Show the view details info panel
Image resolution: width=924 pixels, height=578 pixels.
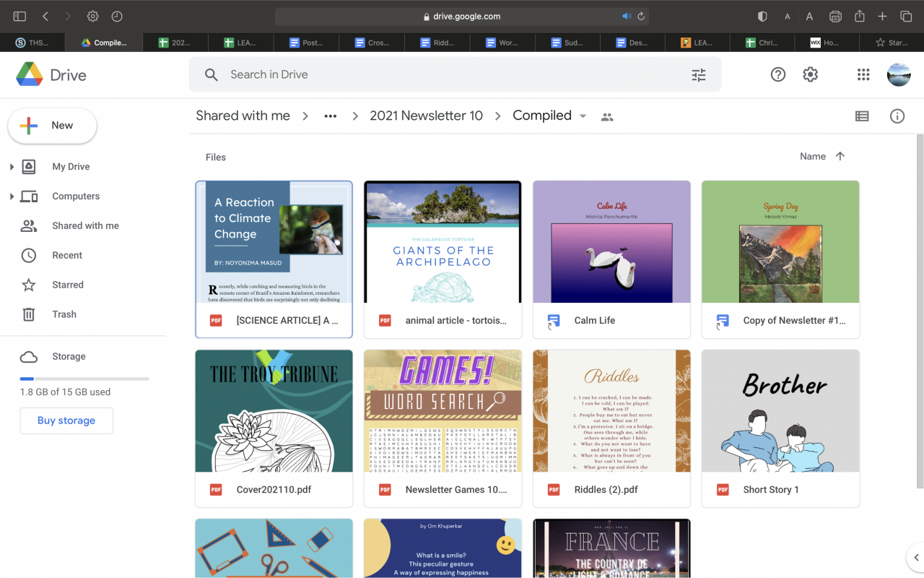(x=897, y=116)
